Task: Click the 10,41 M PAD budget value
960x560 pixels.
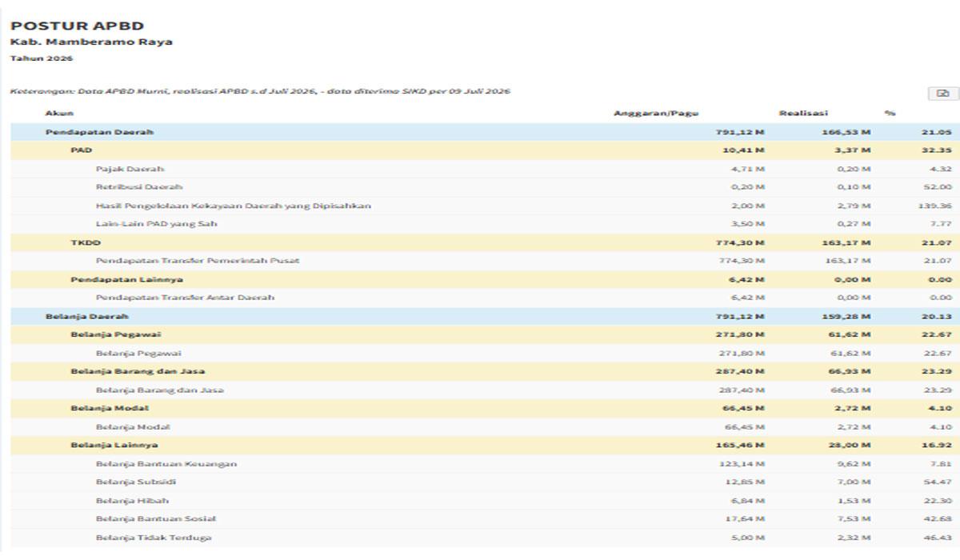Action: (742, 150)
